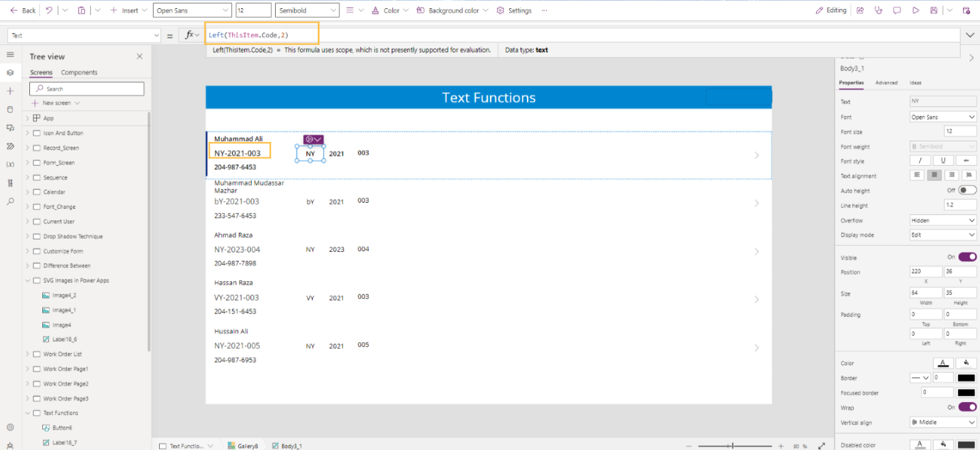Open the Insert pane plus icon

pos(10,91)
